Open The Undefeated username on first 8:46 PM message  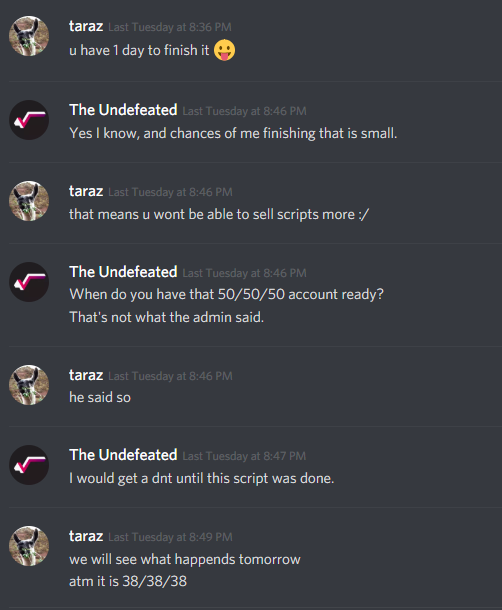[123, 110]
